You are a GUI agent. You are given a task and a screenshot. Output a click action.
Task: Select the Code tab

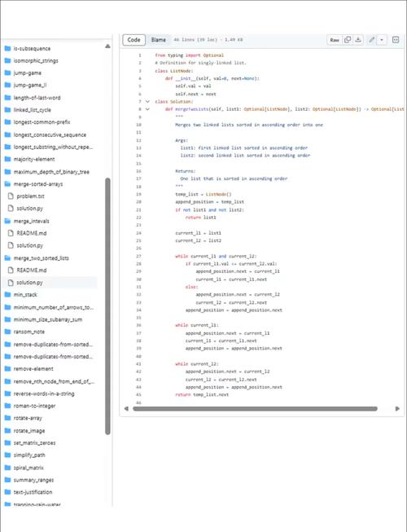[x=133, y=40]
